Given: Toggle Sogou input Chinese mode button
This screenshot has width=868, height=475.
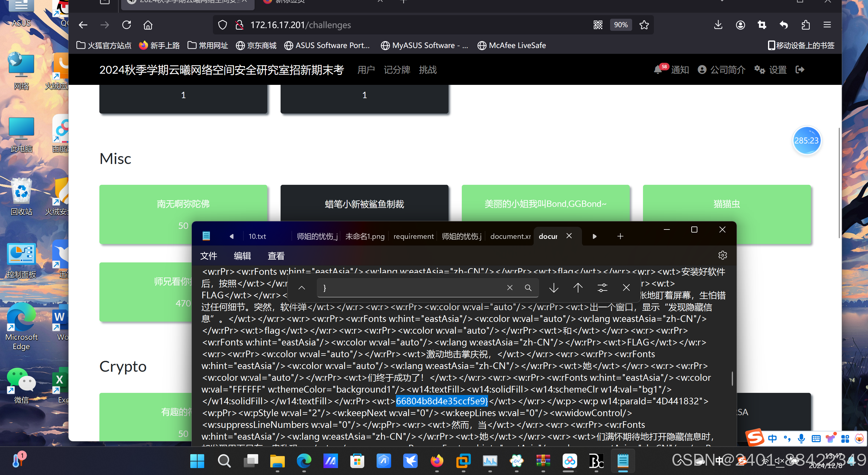Looking at the screenshot, I should pos(772,438).
